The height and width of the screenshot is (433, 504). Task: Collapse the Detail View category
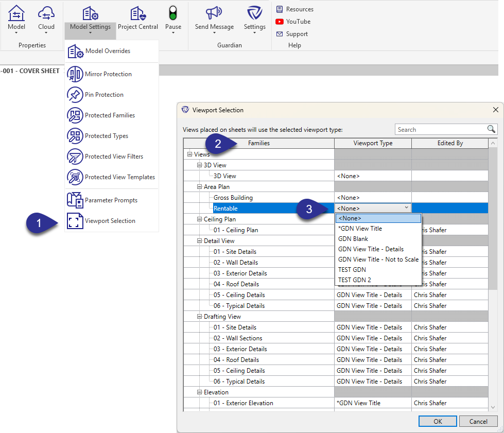(199, 241)
